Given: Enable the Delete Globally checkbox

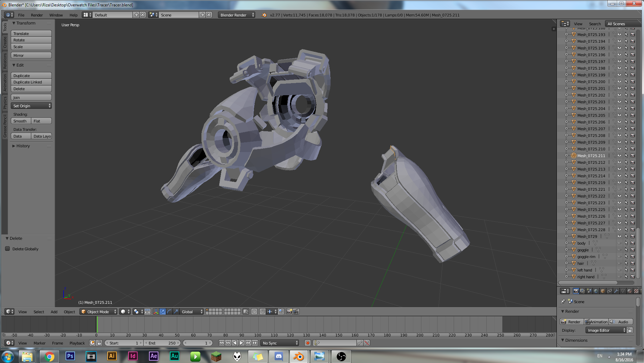Looking at the screenshot, I should point(7,249).
